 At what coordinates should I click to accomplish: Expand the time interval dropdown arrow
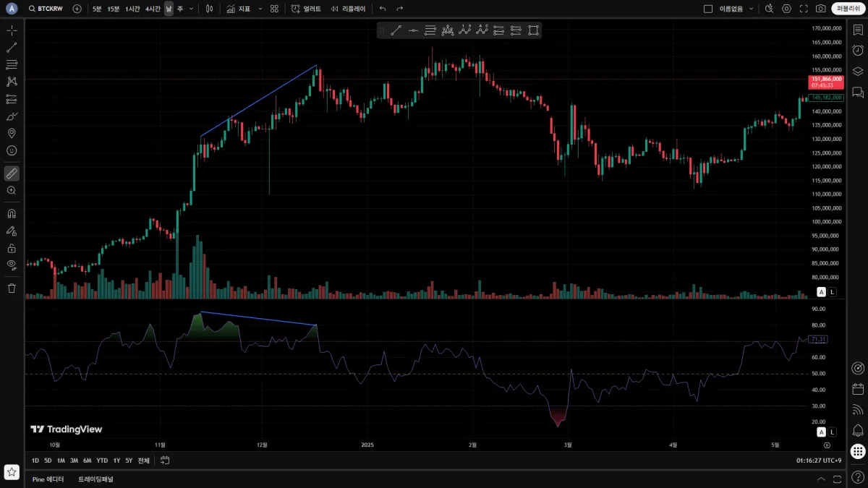tap(191, 9)
